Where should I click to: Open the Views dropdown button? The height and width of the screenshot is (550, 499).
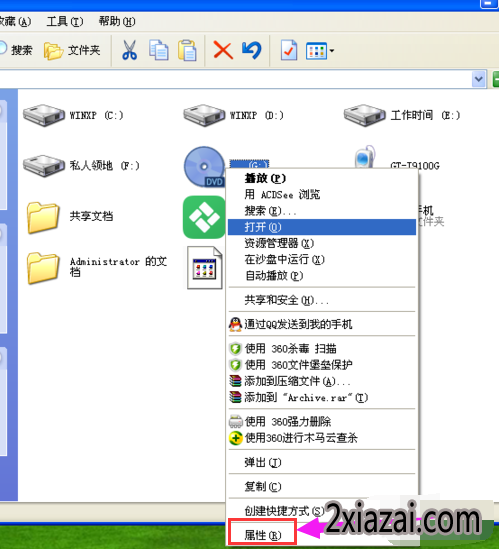pos(319,51)
